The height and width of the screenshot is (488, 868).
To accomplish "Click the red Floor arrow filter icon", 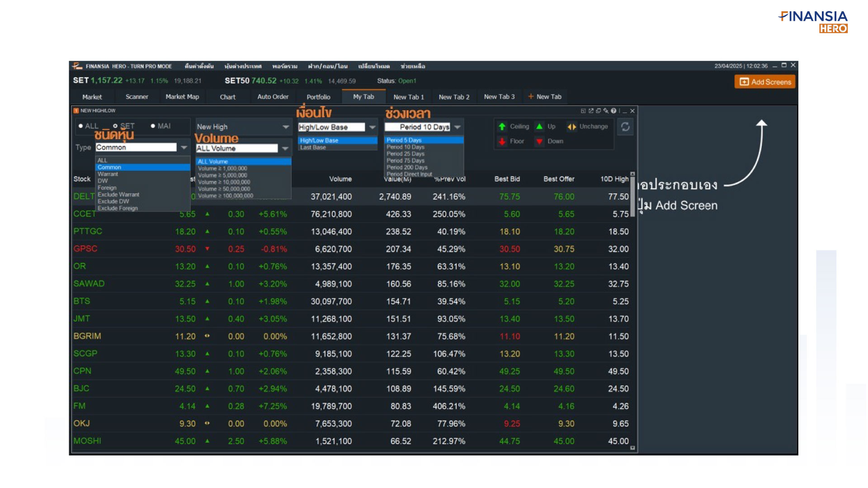I will click(x=502, y=141).
